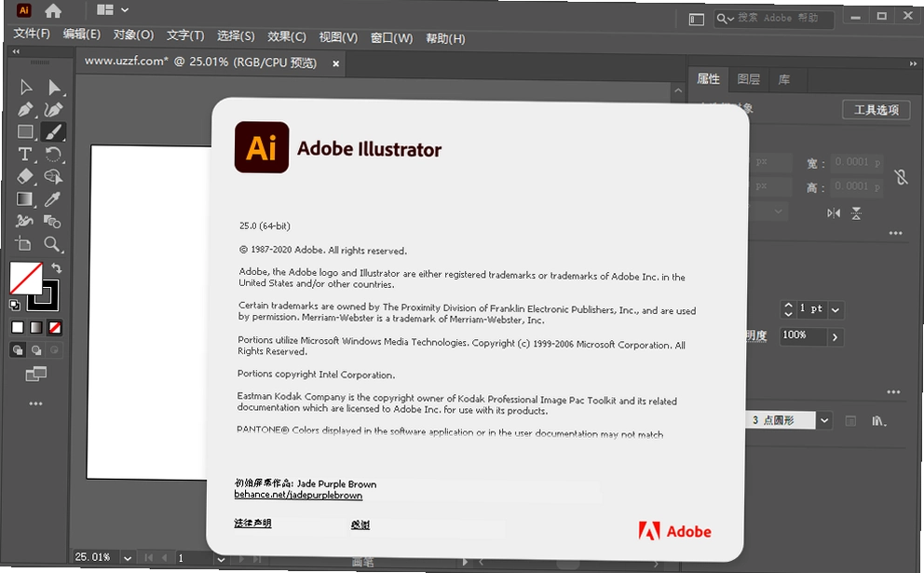
Task: Switch to the 图层 panel tab
Action: coord(748,79)
